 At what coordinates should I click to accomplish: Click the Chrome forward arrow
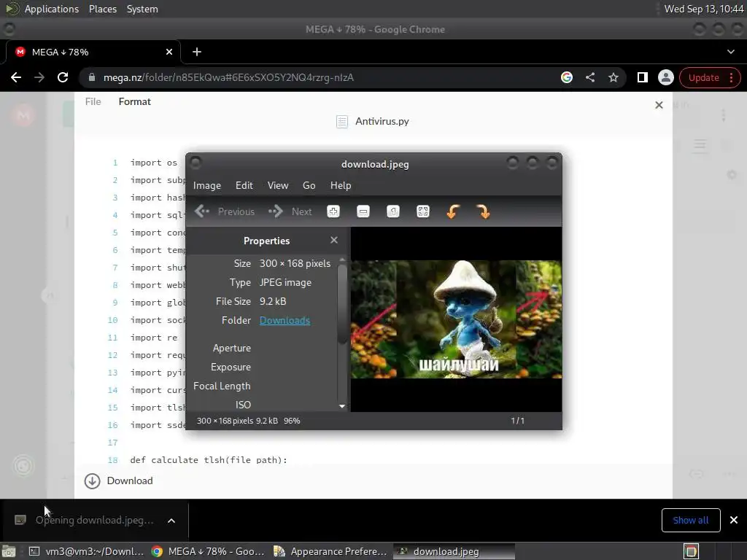(x=39, y=77)
